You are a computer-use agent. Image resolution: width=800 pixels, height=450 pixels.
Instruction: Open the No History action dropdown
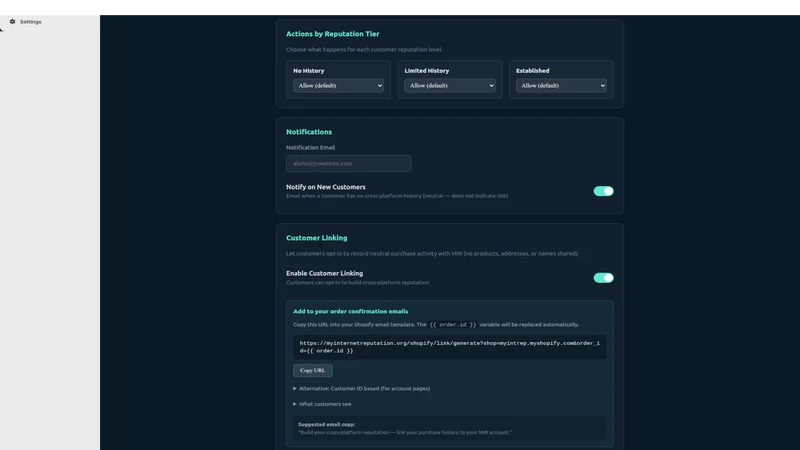pos(338,86)
